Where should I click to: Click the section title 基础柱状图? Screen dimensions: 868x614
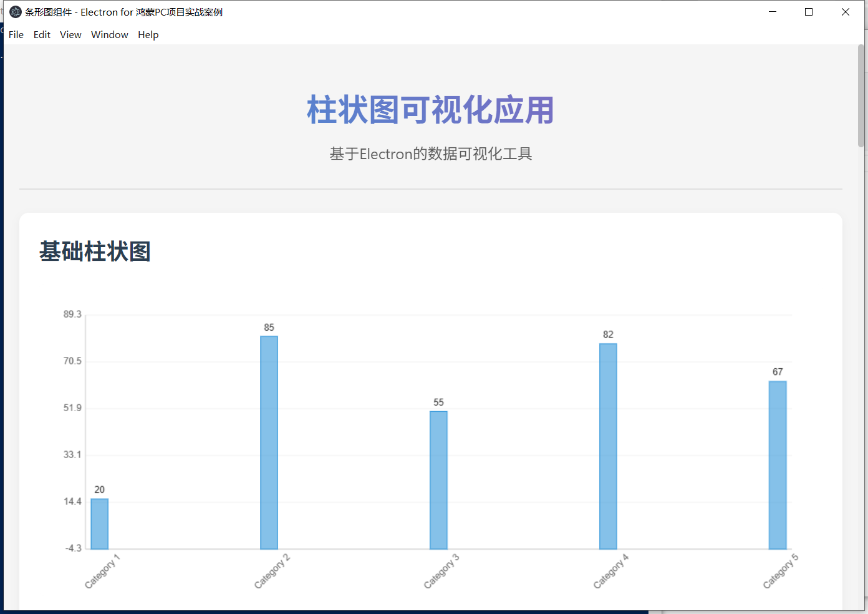click(x=94, y=251)
